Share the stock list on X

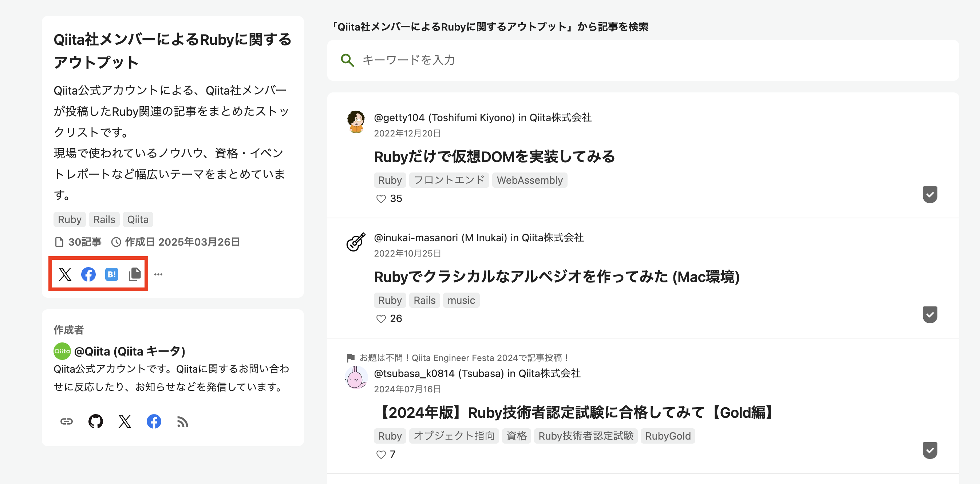pos(65,274)
